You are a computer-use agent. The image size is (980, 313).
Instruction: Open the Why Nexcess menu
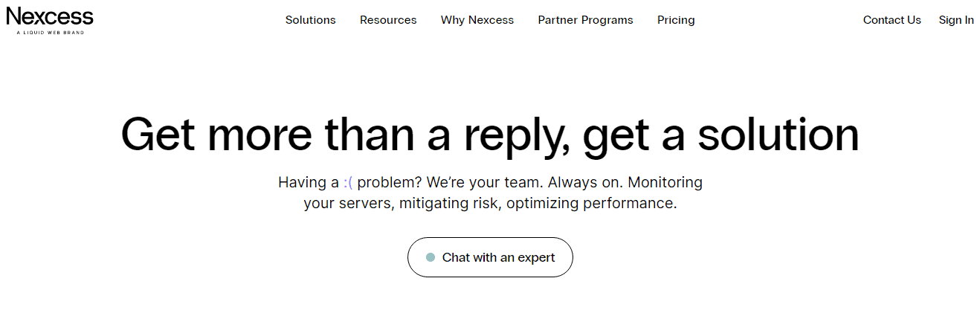click(x=477, y=20)
